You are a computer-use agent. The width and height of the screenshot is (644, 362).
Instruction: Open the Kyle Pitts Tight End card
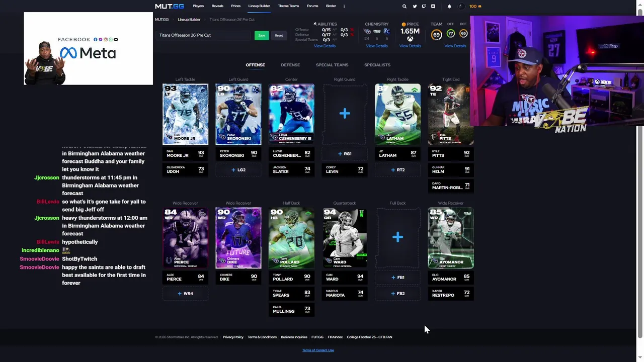click(451, 114)
